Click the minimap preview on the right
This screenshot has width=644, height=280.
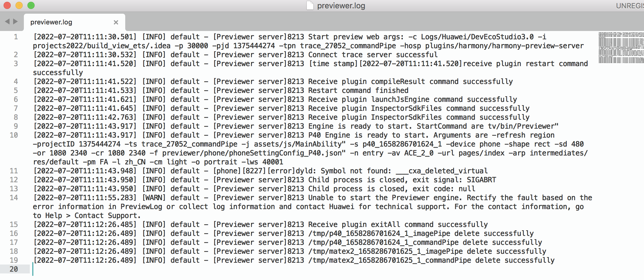click(621, 48)
